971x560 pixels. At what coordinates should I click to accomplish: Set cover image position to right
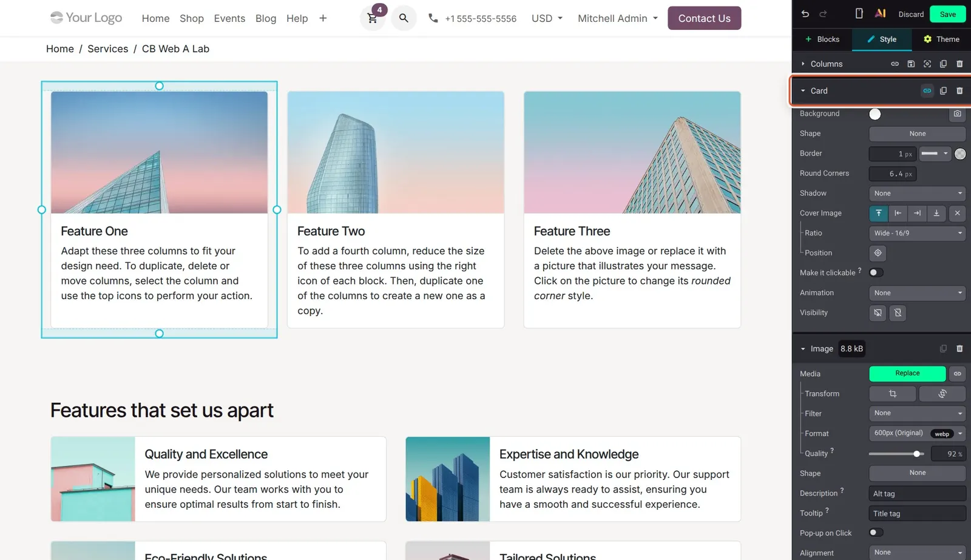click(917, 213)
